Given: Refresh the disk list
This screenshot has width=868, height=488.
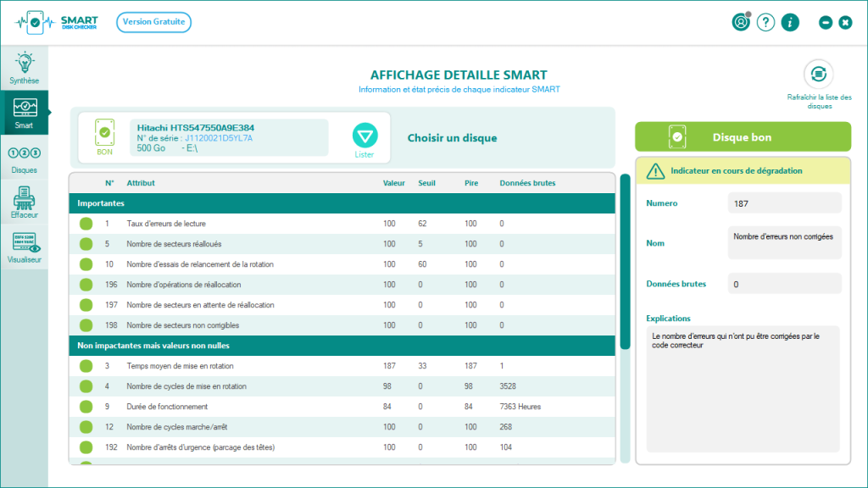Looking at the screenshot, I should [819, 74].
